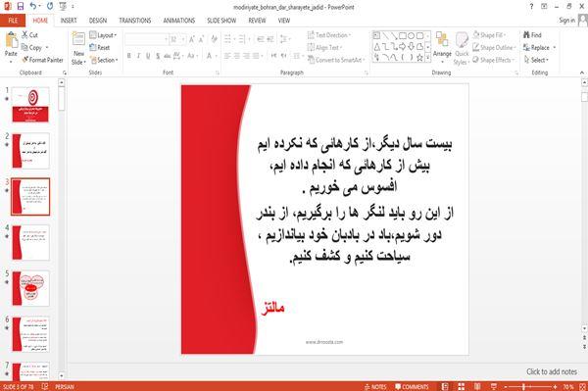588x391 pixels.
Task: Switch to the ANIMATIONS tab
Action: [x=179, y=21]
